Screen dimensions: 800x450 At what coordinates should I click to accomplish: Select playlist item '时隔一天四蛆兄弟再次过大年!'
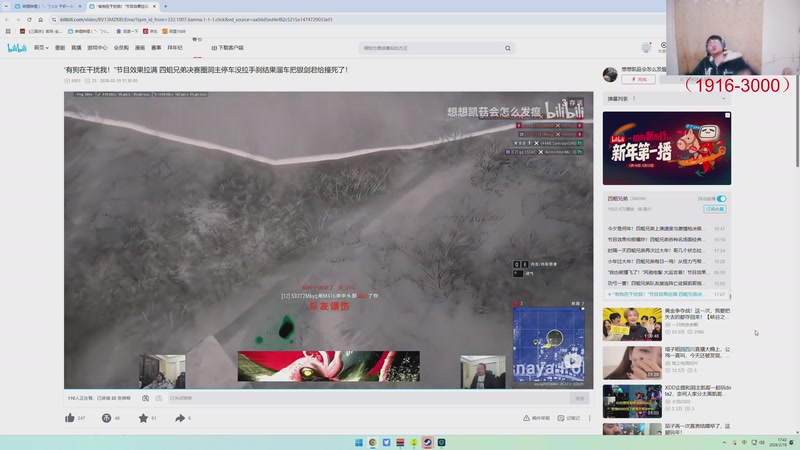point(666,251)
